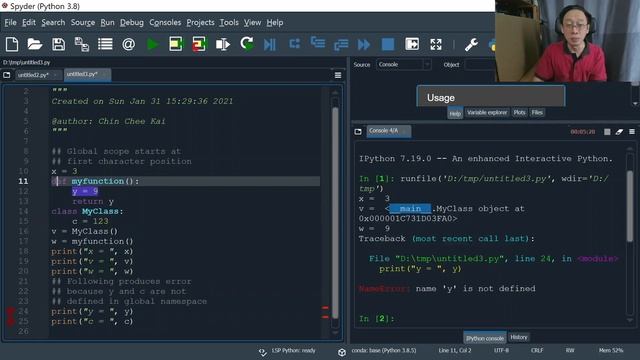This screenshot has width=640, height=360.
Task: Step into the function in the debugger
Action: (318, 42)
